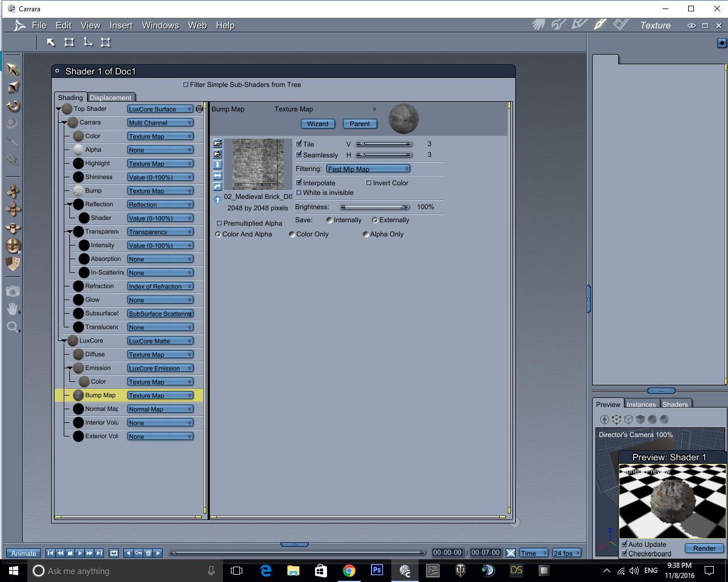
Task: Toggle the Auto Update checkbox
Action: [x=624, y=544]
